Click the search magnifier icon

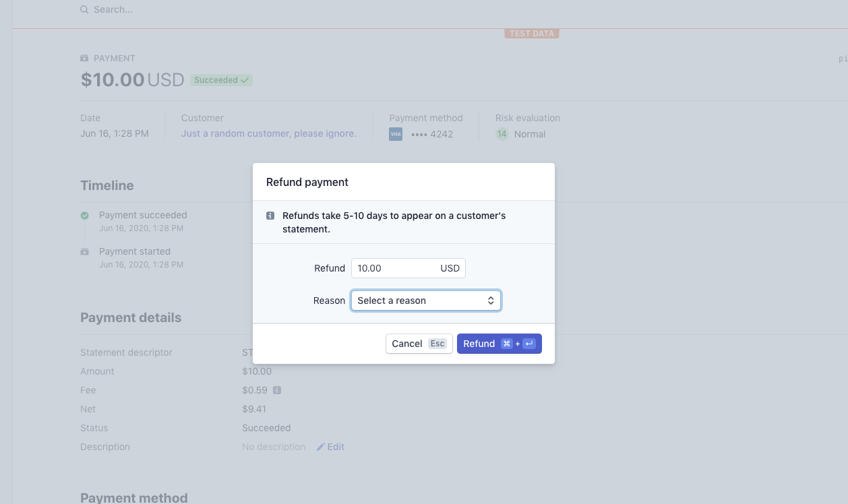pyautogui.click(x=84, y=10)
